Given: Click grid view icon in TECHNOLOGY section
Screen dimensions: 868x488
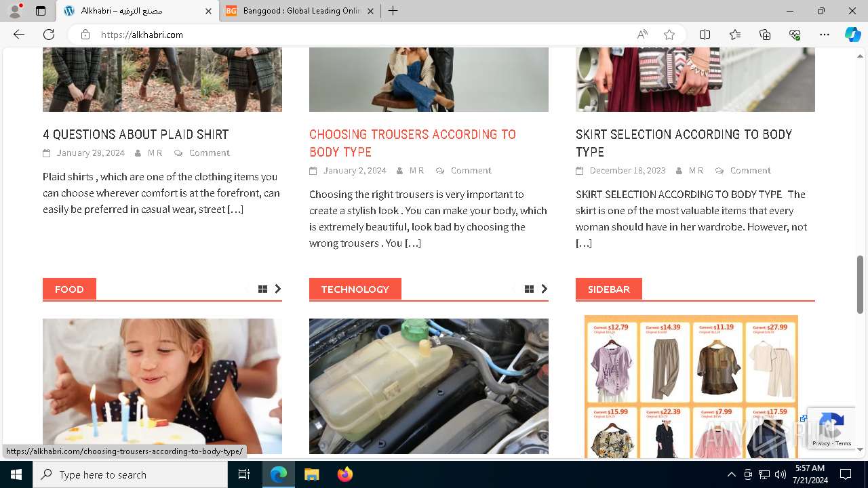Looking at the screenshot, I should [x=529, y=289].
